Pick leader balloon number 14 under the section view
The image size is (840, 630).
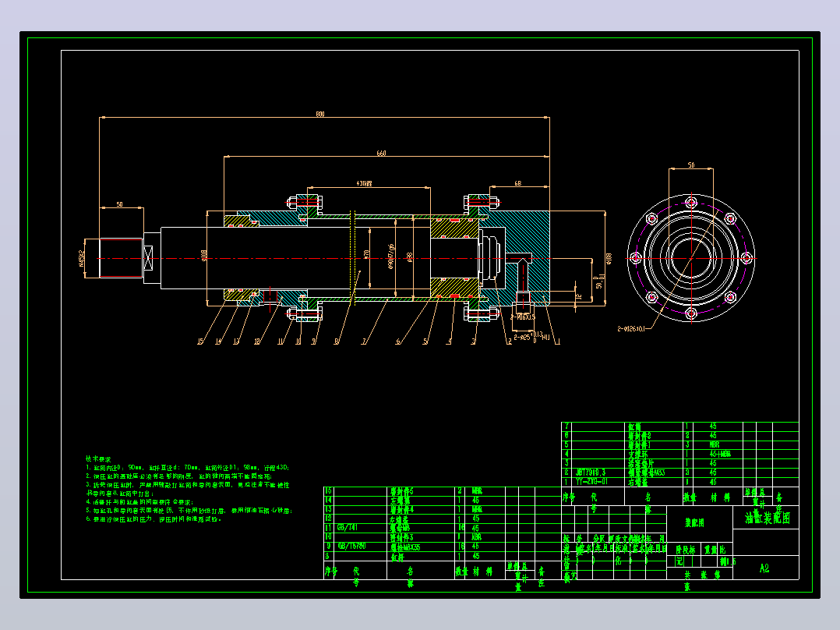tap(218, 342)
